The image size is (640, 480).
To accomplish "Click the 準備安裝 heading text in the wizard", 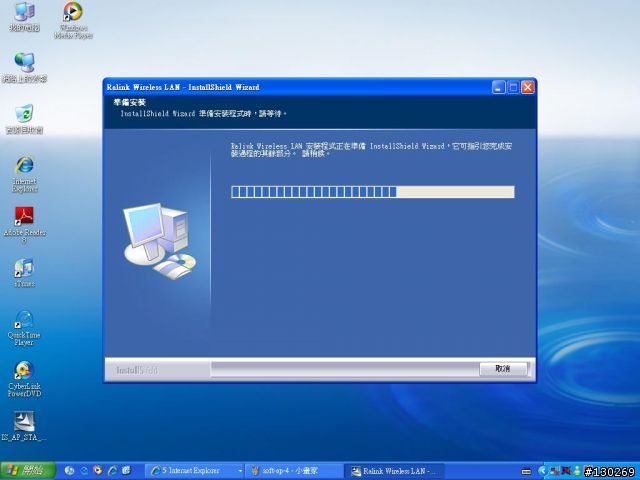I will coord(129,102).
